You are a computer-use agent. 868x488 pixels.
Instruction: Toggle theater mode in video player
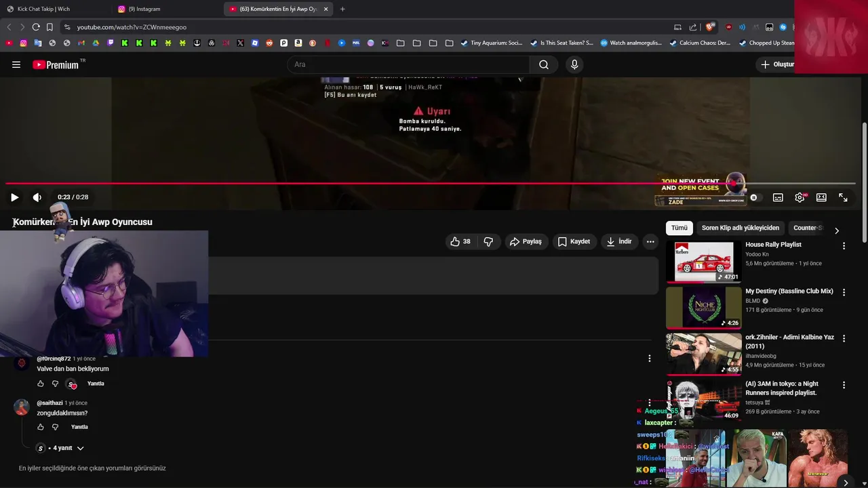click(x=821, y=197)
